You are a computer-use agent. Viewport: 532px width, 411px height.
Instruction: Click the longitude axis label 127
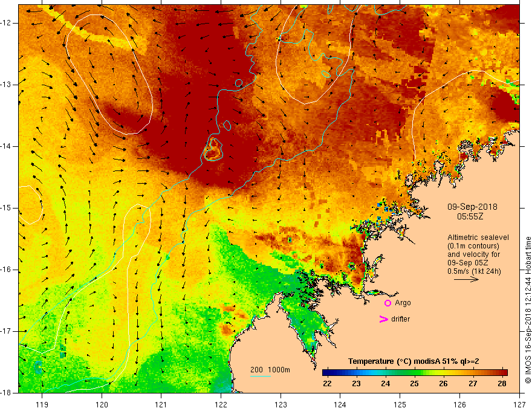[x=519, y=404]
